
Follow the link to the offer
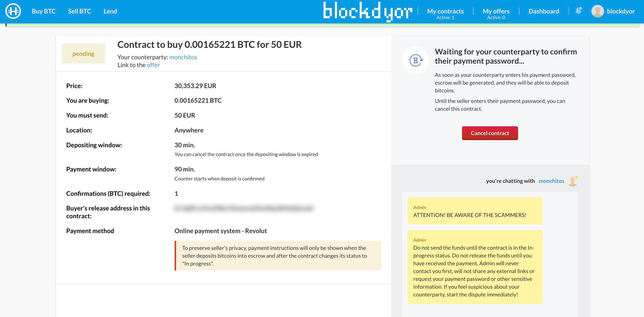pyautogui.click(x=153, y=65)
